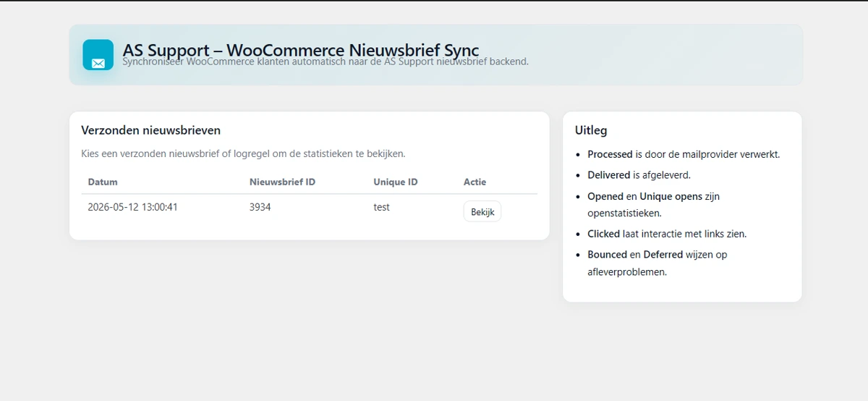Click the Verzonden nieuwsbrieven heading
868x401 pixels.
151,130
